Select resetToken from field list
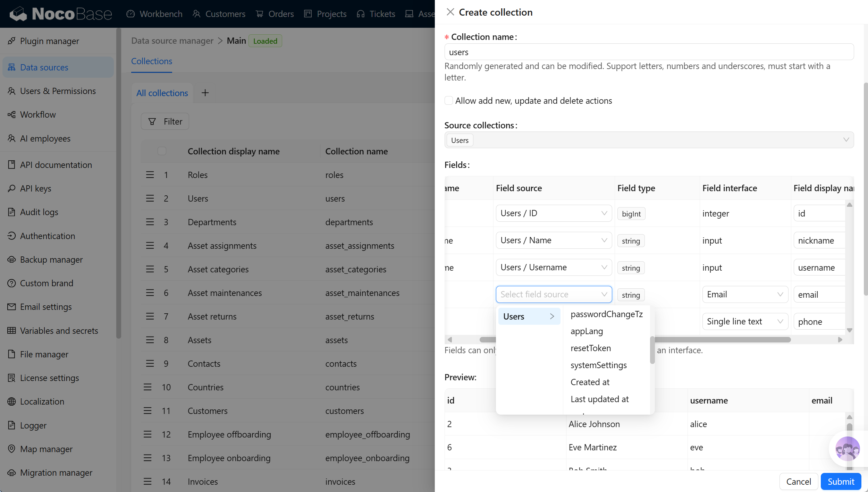Image resolution: width=868 pixels, height=492 pixels. coord(607,348)
